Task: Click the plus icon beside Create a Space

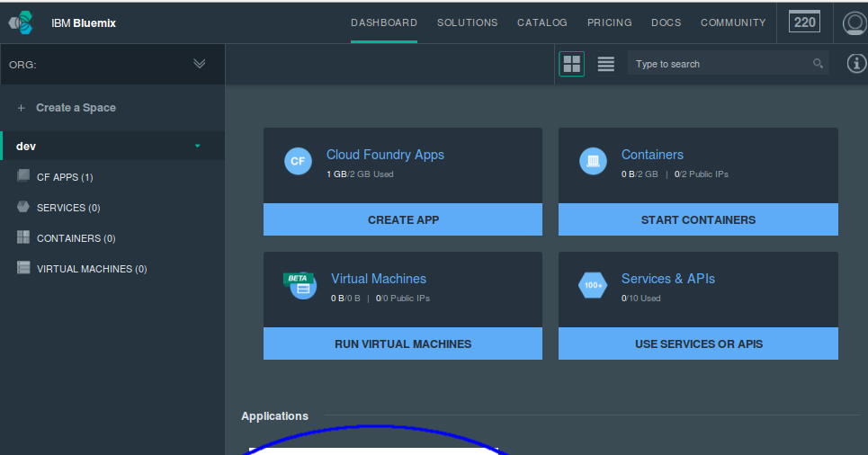Action: coord(21,108)
